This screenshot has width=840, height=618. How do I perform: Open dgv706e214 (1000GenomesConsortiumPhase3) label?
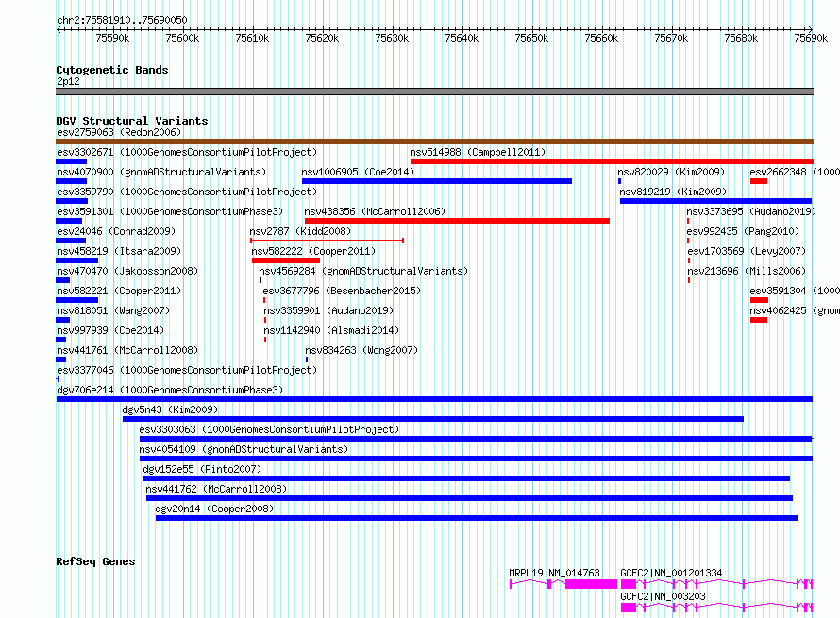pyautogui.click(x=170, y=390)
